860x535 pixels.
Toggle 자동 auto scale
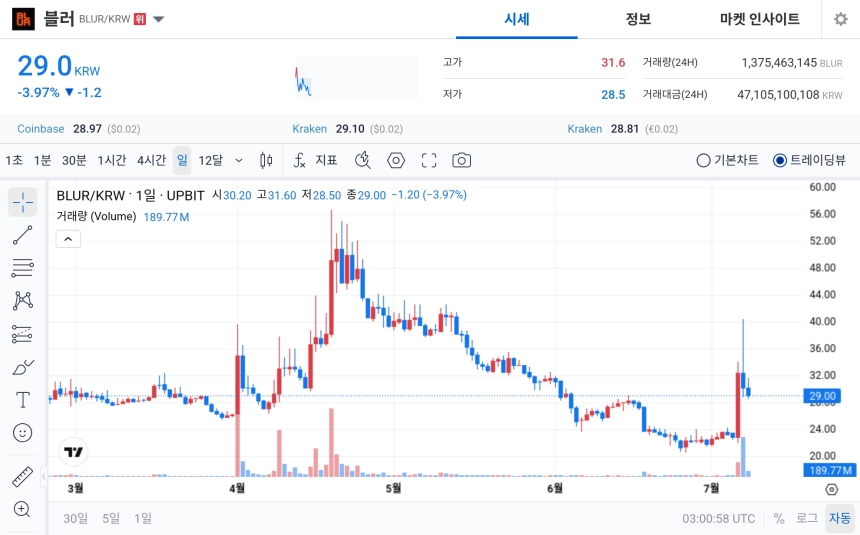pos(840,519)
